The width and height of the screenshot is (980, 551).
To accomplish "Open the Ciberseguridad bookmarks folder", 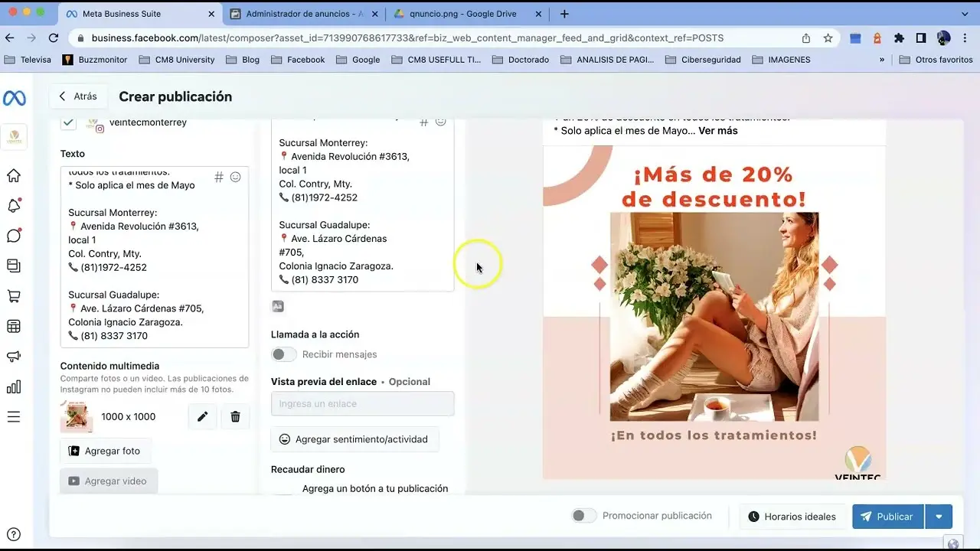I will (x=703, y=60).
